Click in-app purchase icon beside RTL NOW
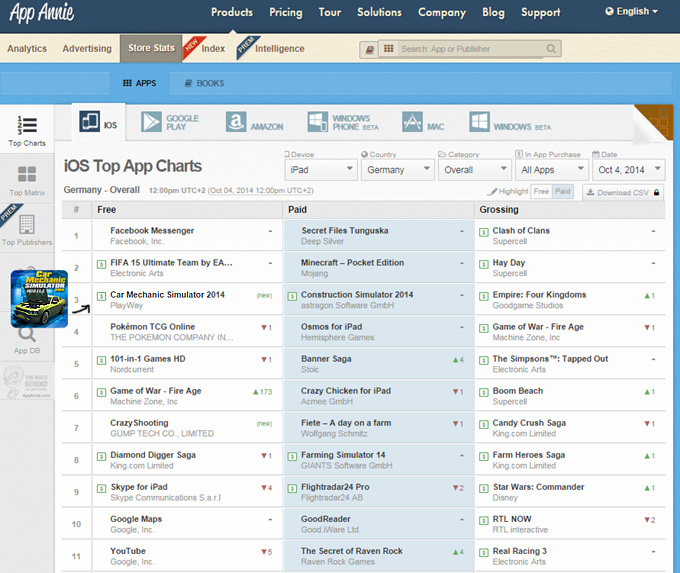This screenshot has width=680, height=573. (x=484, y=521)
